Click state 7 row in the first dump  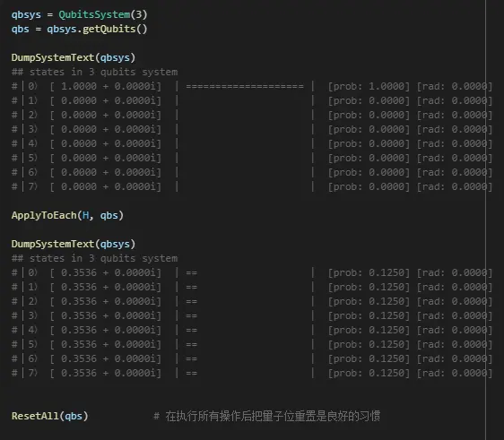click(x=252, y=186)
